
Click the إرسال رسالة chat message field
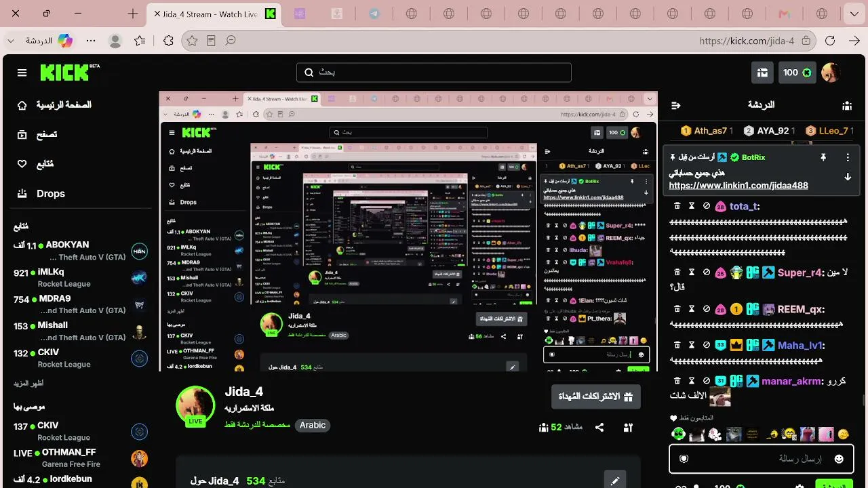tap(761, 459)
